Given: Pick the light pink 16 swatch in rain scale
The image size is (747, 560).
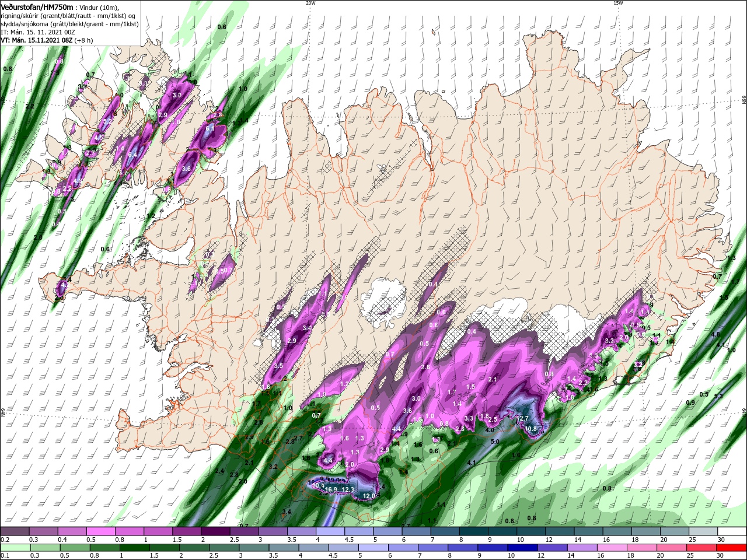Looking at the screenshot, I should click(611, 548).
